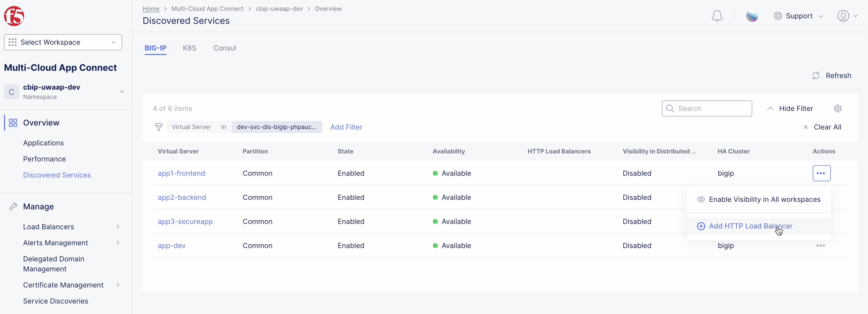Expand the cbip-uwaap-dev namespace selector
This screenshot has height=314, width=868.
tap(122, 91)
